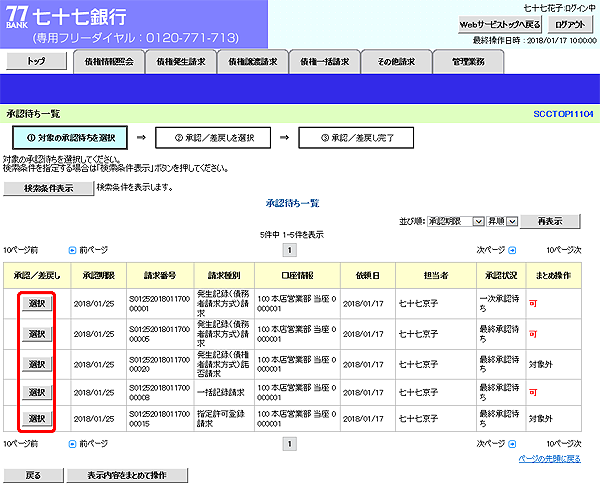Viewport: 600px width, 491px height.
Task: Open the 昇順 sort order dropdown
Action: [x=502, y=221]
